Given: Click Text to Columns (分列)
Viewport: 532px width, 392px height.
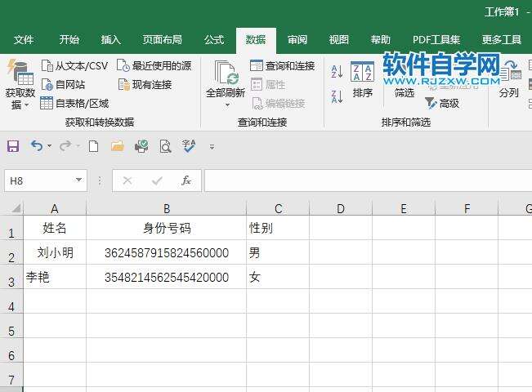Looking at the screenshot, I should point(509,79).
